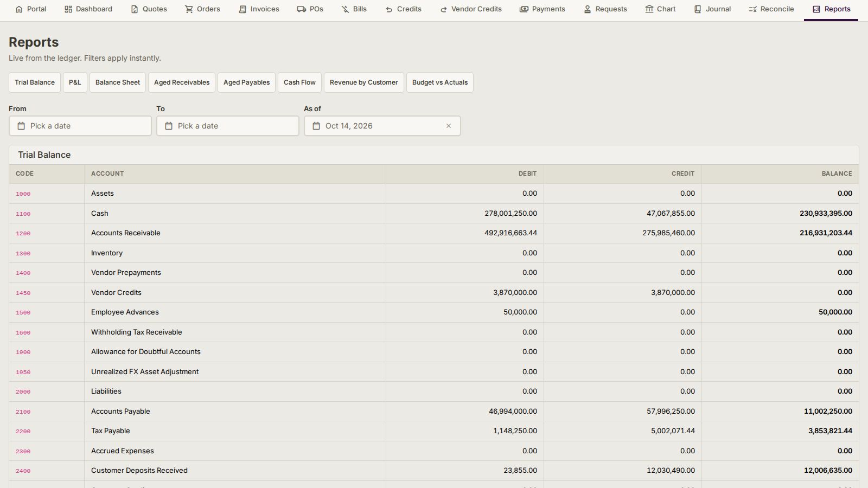Click the Tax Payable debit 1,148,250.00

pos(515,431)
